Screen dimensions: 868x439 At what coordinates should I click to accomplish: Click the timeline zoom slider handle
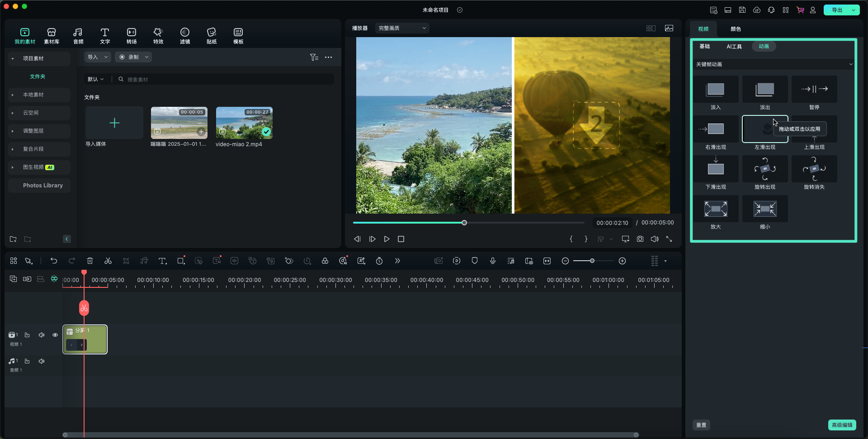(592, 261)
